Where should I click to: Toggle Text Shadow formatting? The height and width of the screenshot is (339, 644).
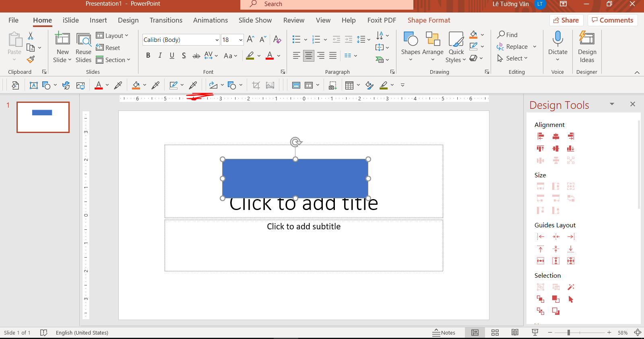point(184,56)
